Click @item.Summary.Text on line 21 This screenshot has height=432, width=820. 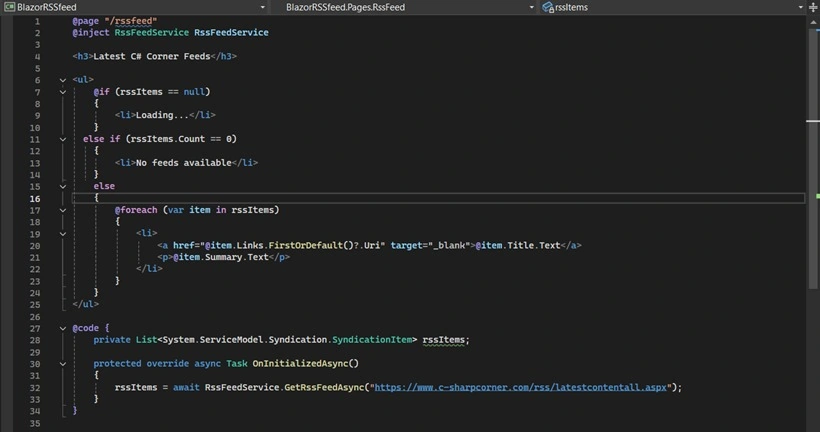[x=221, y=257]
